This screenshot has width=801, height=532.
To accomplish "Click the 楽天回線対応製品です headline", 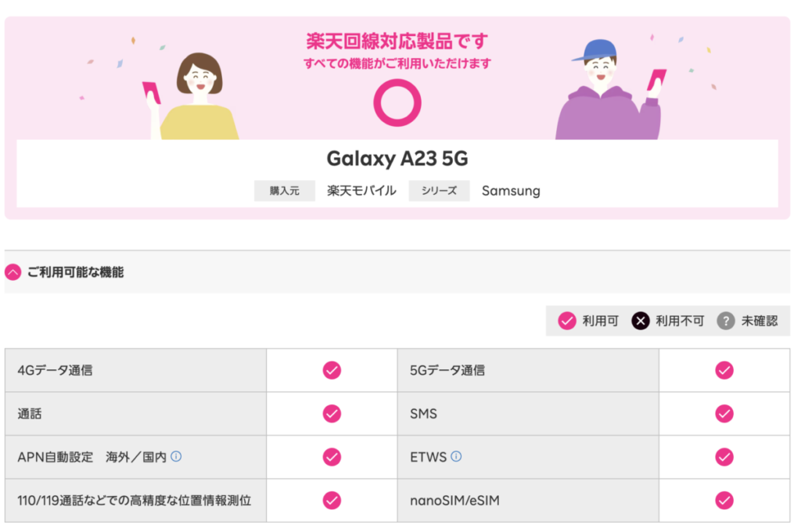I will [x=397, y=41].
